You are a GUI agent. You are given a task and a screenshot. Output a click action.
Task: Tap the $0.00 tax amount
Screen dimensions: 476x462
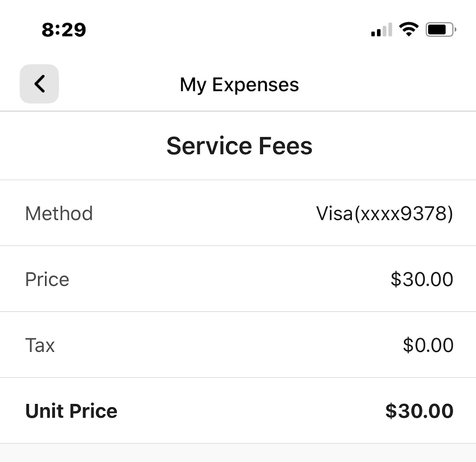point(428,345)
